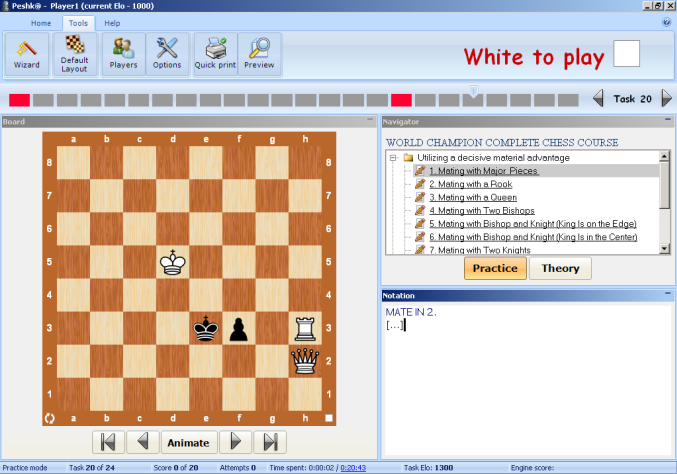Viewport: 677px width, 474px height.
Task: Open the Players dialog
Action: click(x=123, y=55)
